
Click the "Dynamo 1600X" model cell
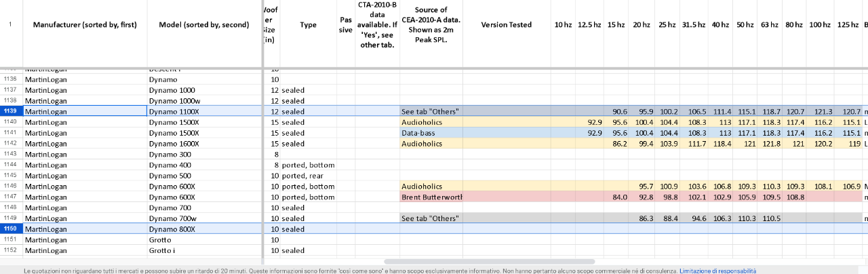pyautogui.click(x=204, y=143)
